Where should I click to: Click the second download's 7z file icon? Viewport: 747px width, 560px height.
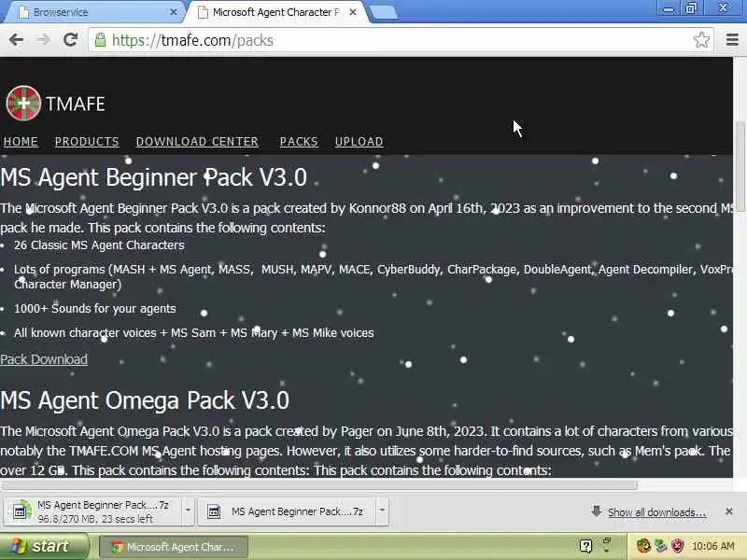[x=214, y=511]
